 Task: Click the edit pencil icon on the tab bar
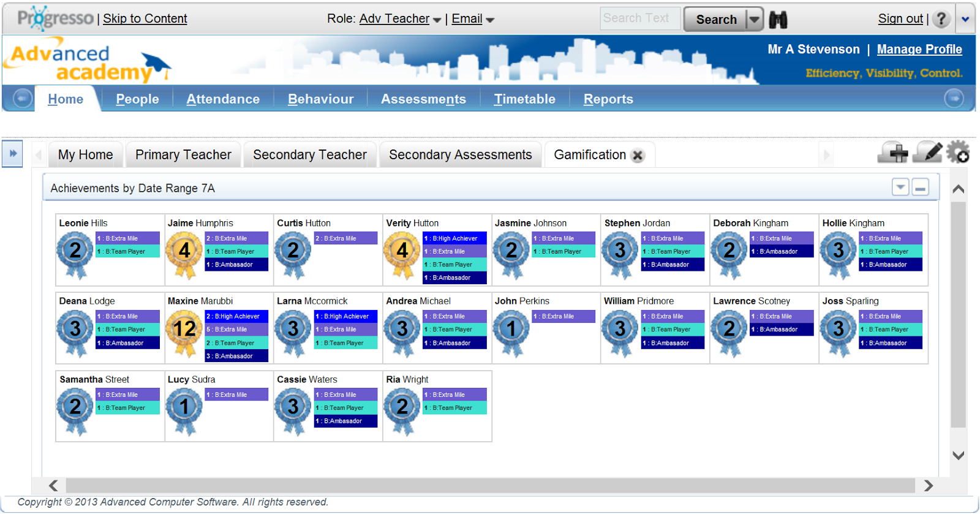coord(927,152)
